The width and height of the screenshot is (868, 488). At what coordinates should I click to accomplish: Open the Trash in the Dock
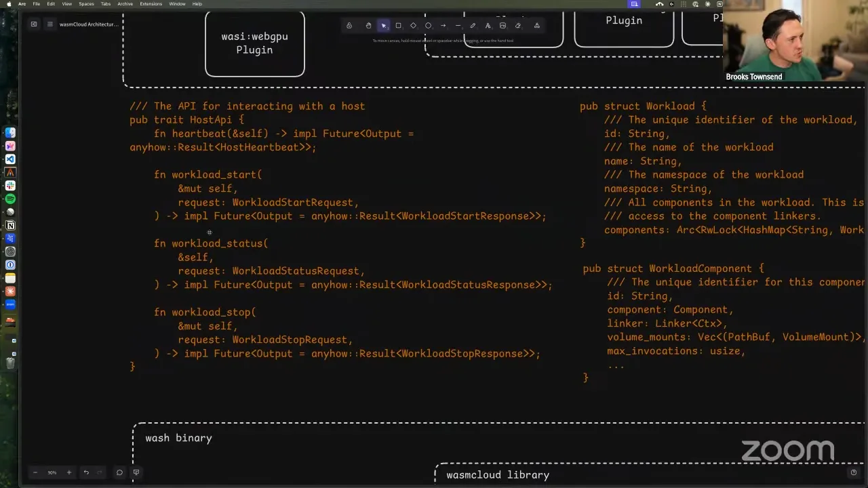[10, 362]
